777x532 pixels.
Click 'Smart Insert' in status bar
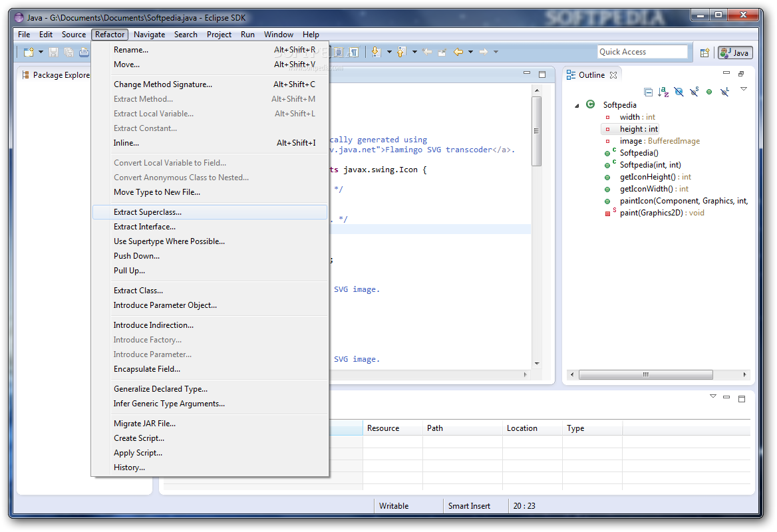click(x=469, y=506)
